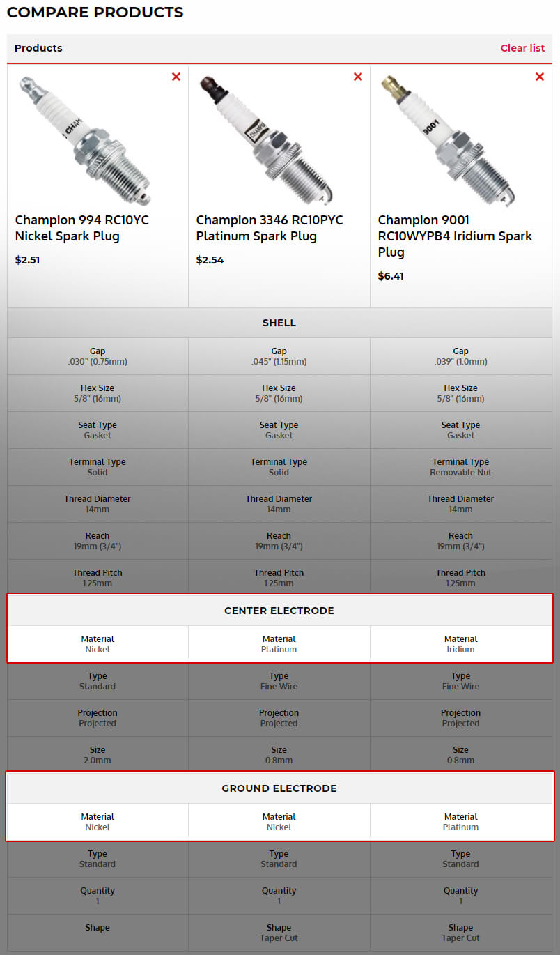The width and height of the screenshot is (560, 955).
Task: Click the $6.41 price
Action: click(391, 276)
